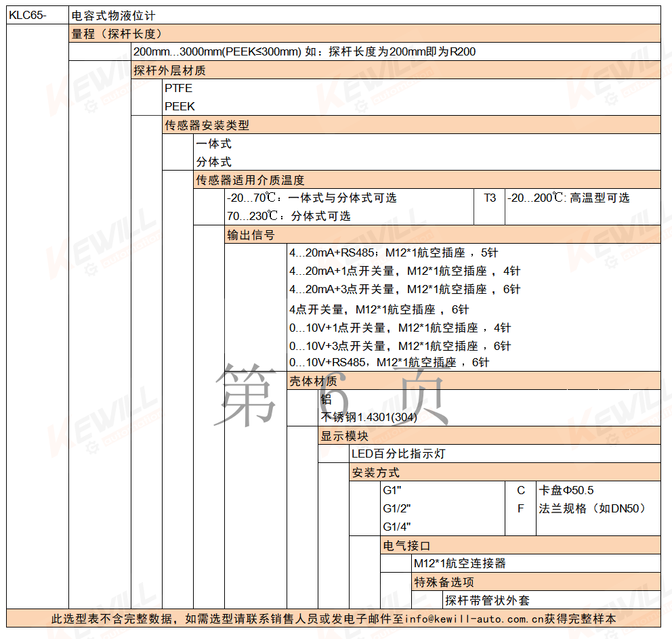Select the -20...200℃ 高温型可选 text

[568, 198]
